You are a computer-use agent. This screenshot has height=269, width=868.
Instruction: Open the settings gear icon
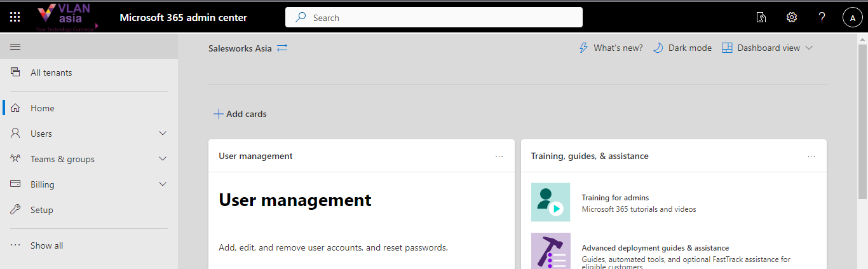(x=792, y=17)
